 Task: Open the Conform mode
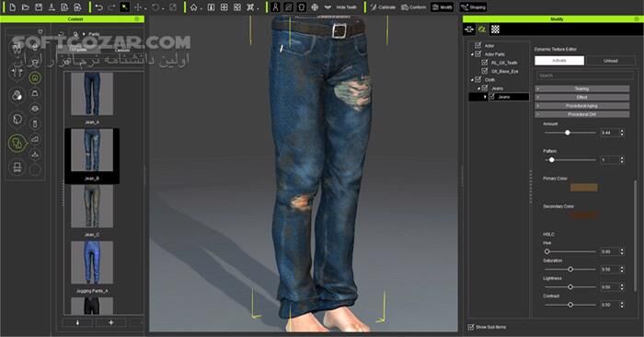[414, 7]
